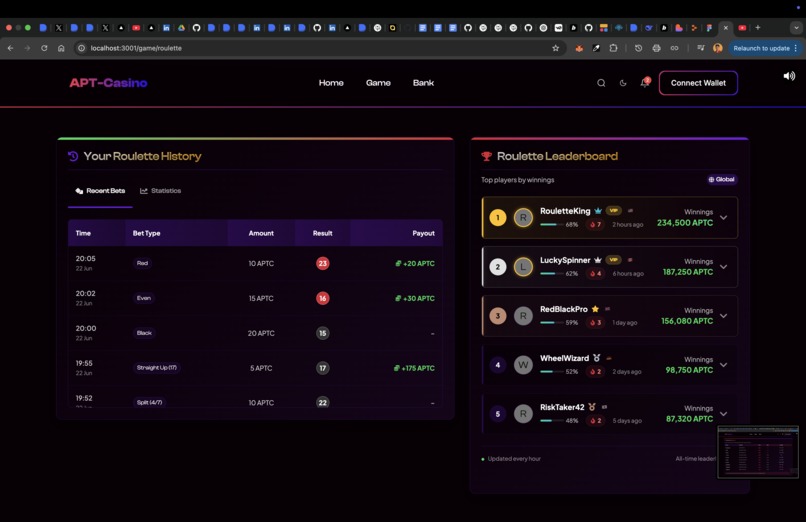
Task: Click result number 23 red chip
Action: [x=322, y=263]
